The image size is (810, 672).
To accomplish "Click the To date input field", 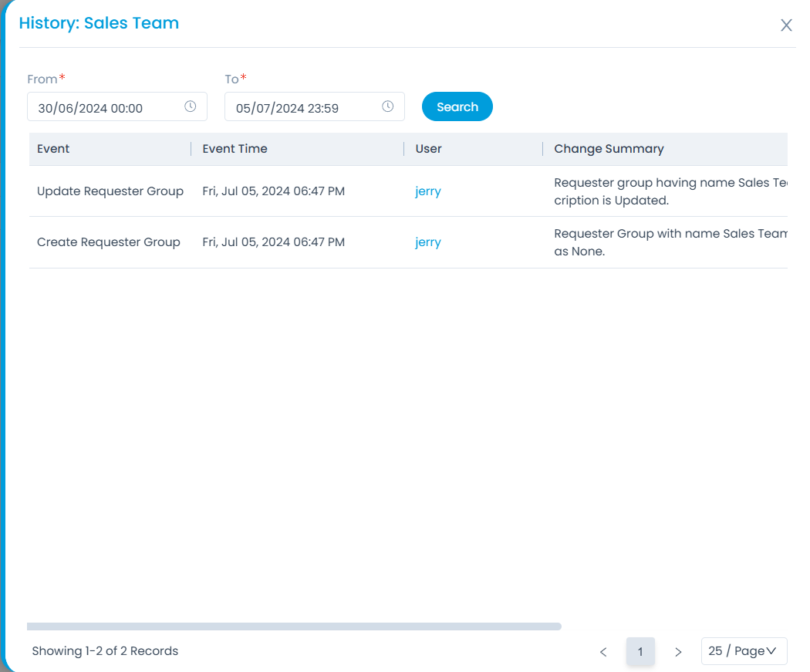I will tap(305, 108).
